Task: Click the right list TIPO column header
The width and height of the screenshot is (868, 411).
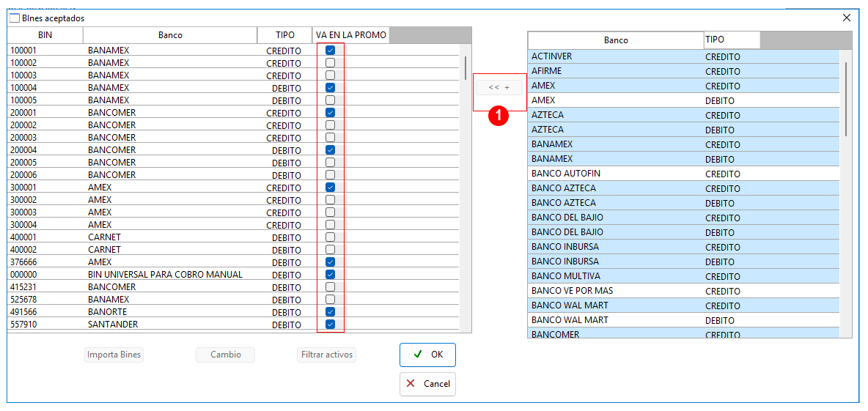Action: click(x=732, y=40)
